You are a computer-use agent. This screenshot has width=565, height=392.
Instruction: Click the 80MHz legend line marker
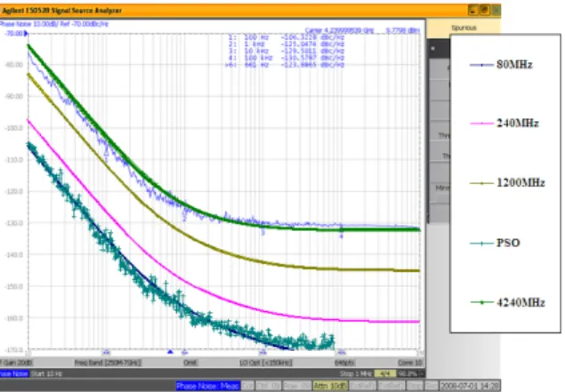(x=481, y=65)
